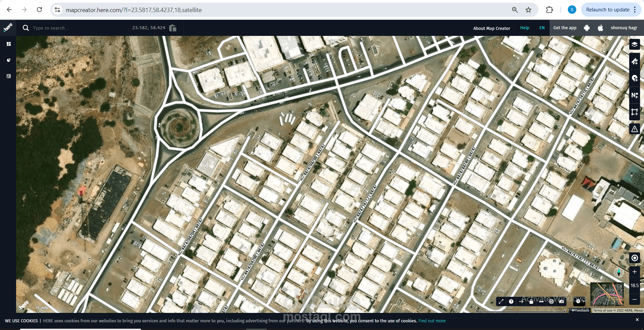Click the Type to search input field
Viewport: 644px width, 330px height.
coord(67,28)
